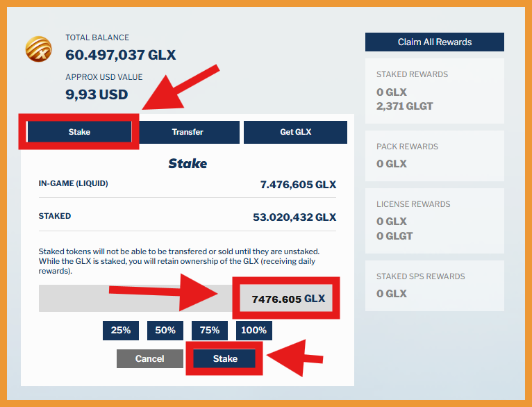This screenshot has height=407, width=532.
Task: Click the PACK REWARDS card heading
Action: [x=407, y=147]
